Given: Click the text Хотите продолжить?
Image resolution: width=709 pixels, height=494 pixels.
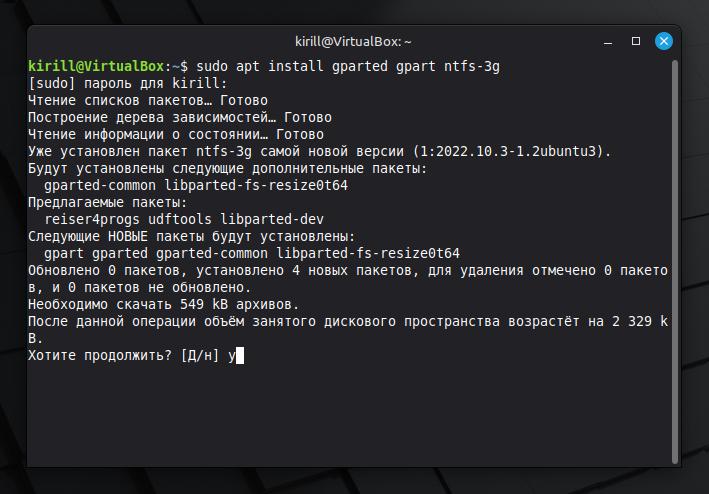Looking at the screenshot, I should point(100,355).
